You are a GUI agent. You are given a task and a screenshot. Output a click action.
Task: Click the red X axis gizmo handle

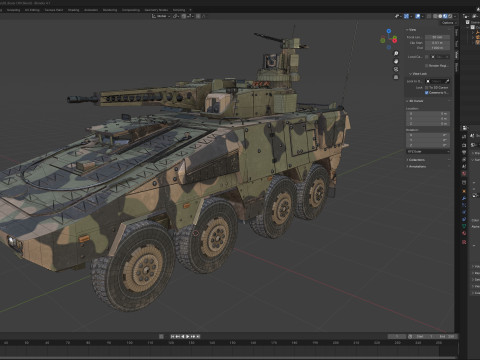coord(395,41)
